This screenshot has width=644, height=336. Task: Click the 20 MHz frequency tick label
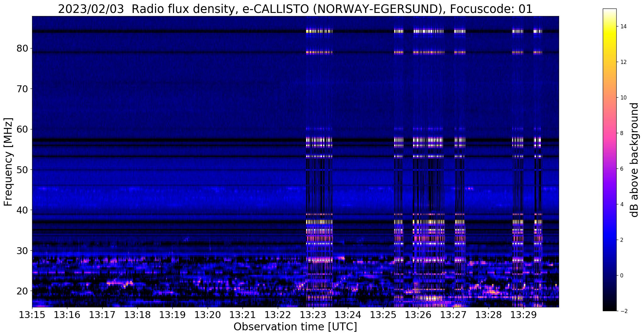pyautogui.click(x=22, y=291)
